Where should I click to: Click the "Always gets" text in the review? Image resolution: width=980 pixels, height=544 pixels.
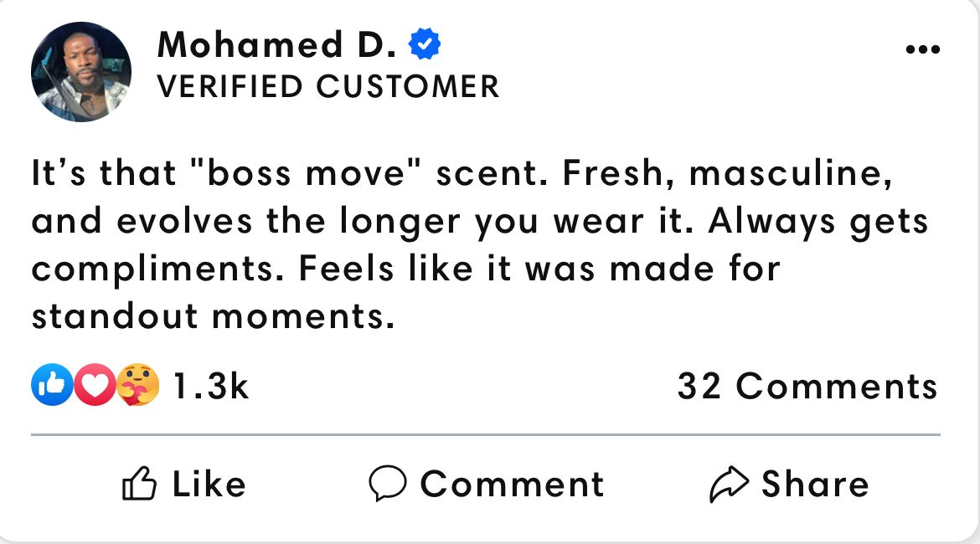(818, 222)
